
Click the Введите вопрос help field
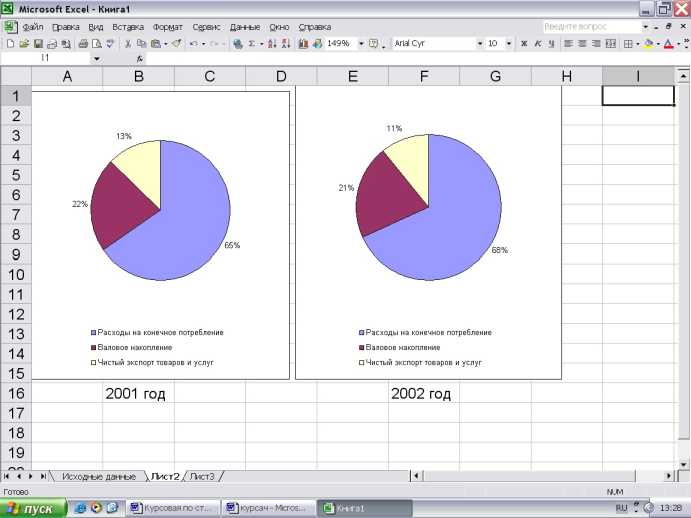pos(590,27)
